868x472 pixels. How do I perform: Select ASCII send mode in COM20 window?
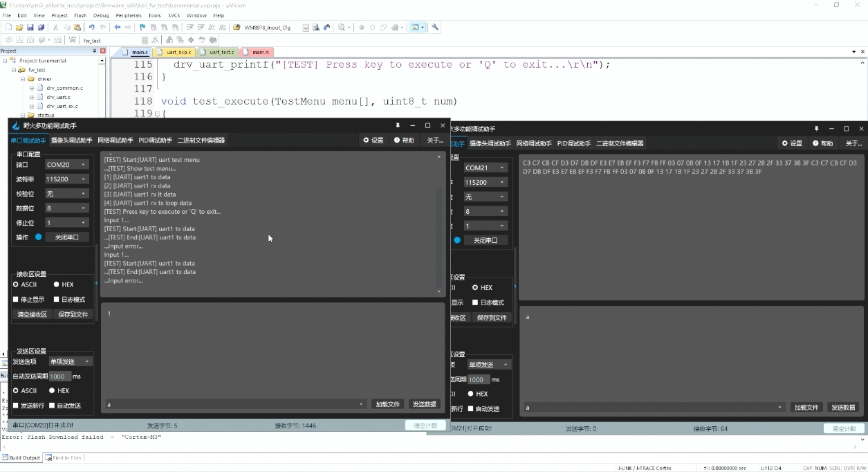coord(25,390)
